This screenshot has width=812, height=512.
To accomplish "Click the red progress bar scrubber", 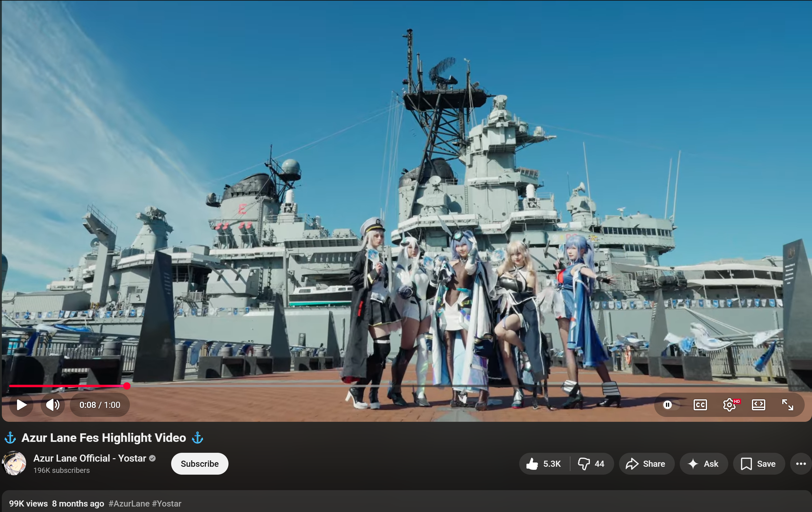I will [127, 386].
